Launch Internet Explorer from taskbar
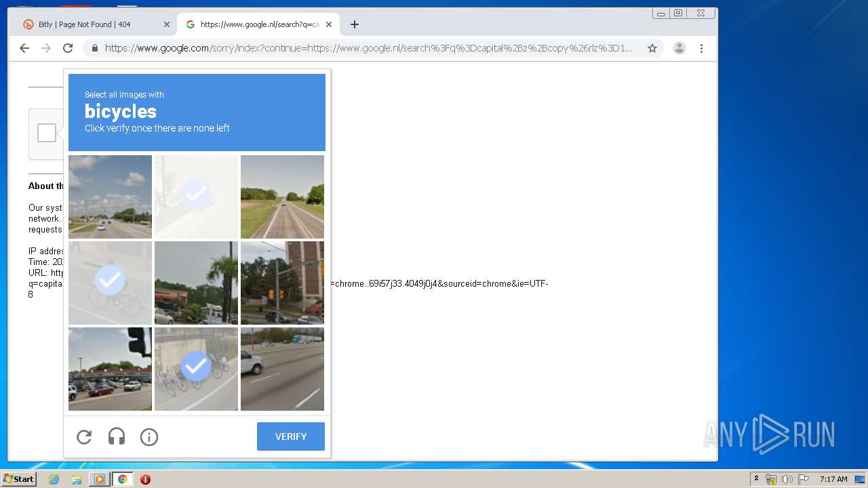Image resolution: width=868 pixels, height=488 pixels. pyautogui.click(x=54, y=479)
